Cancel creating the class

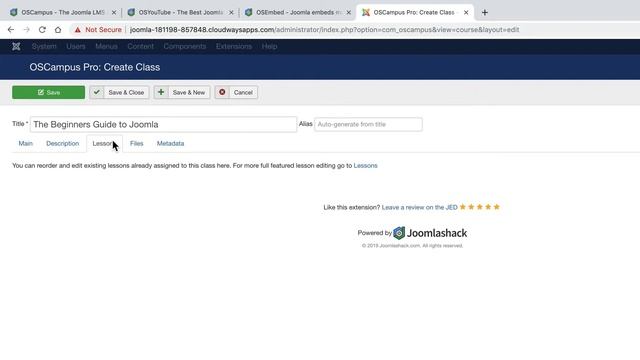click(236, 92)
